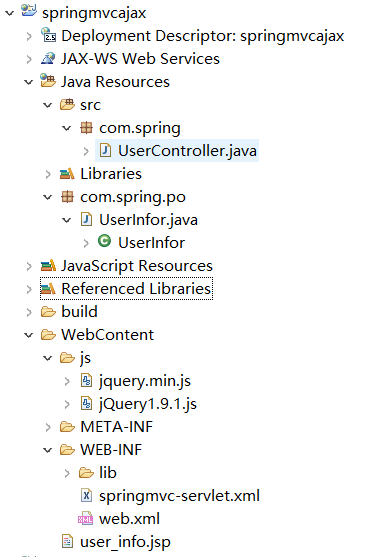Select the JavaScript Resources label

coord(137,266)
